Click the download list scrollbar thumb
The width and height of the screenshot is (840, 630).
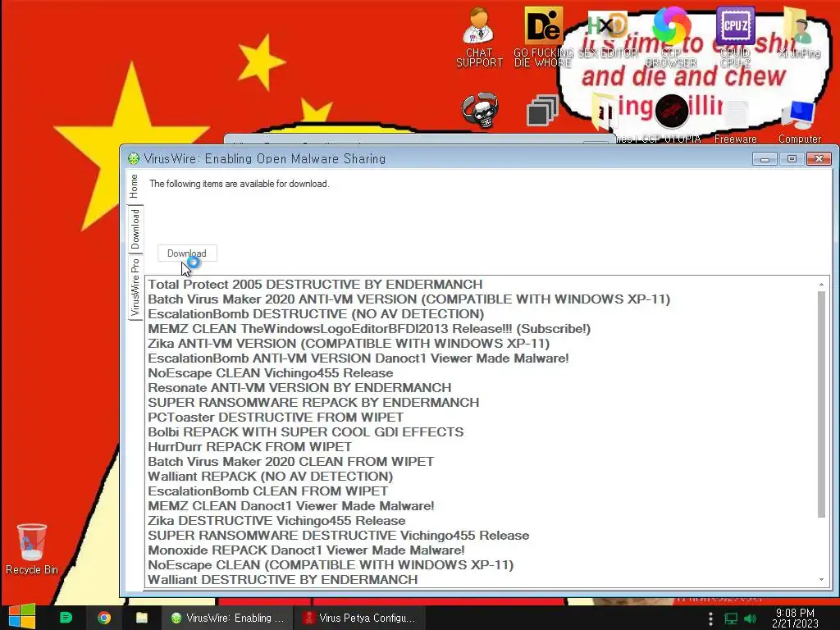tap(821, 404)
